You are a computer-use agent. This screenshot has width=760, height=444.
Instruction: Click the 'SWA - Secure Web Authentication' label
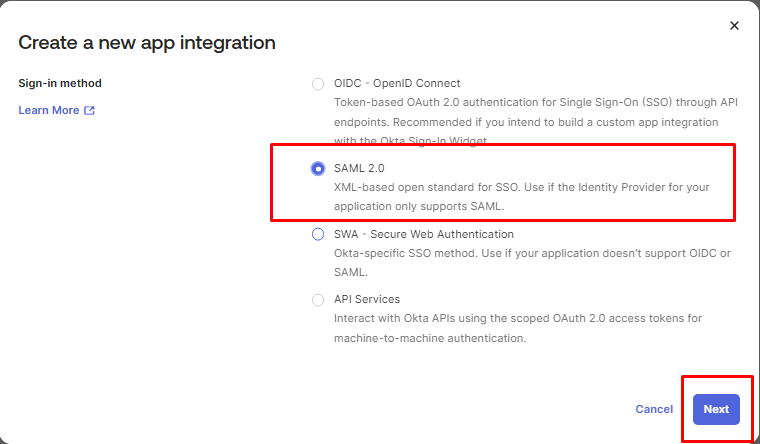[x=424, y=234]
